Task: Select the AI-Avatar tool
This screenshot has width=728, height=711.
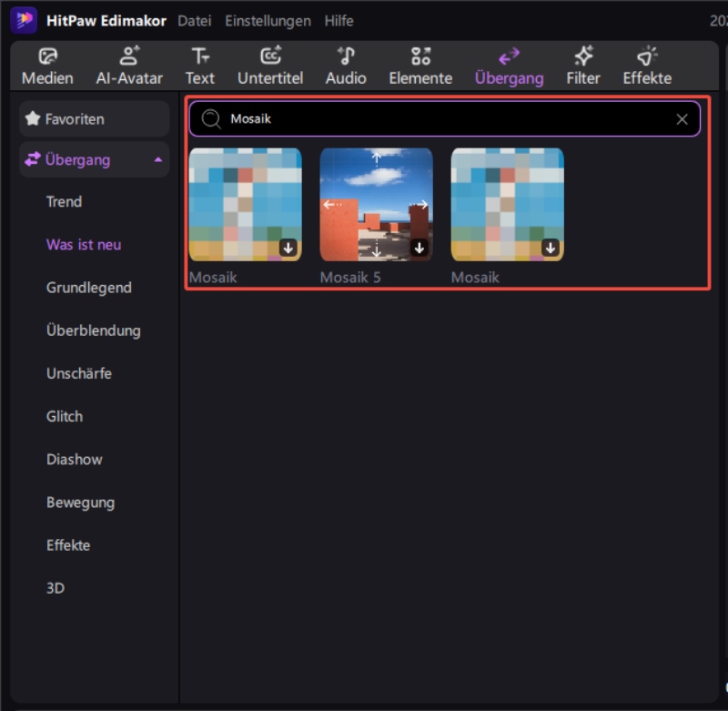Action: [x=130, y=56]
